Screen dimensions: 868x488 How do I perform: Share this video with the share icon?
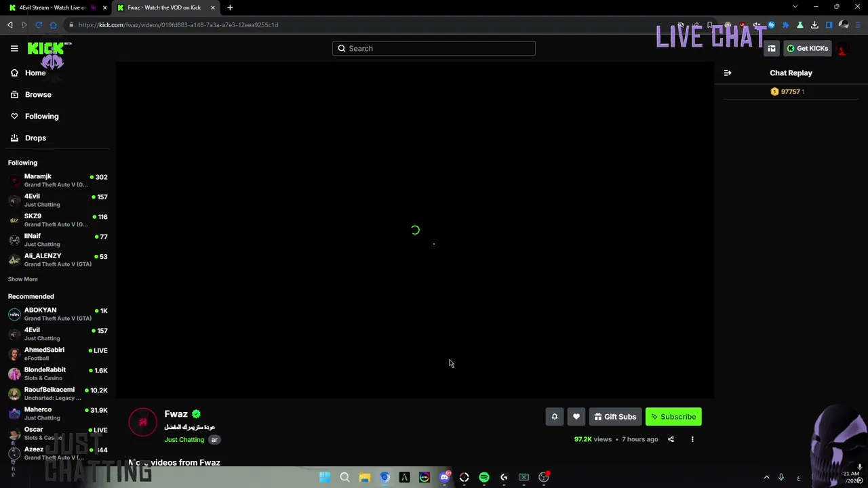[x=671, y=439]
